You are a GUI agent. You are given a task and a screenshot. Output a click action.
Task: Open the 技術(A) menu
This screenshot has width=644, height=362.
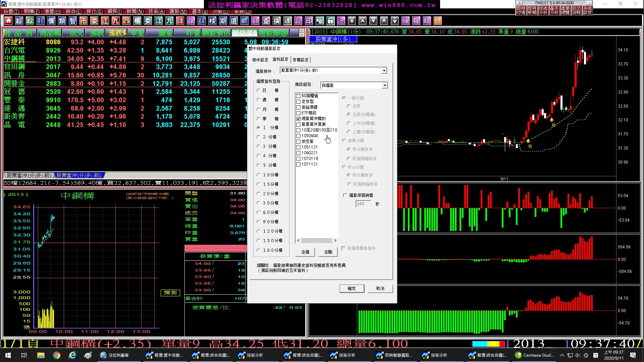click(157, 11)
